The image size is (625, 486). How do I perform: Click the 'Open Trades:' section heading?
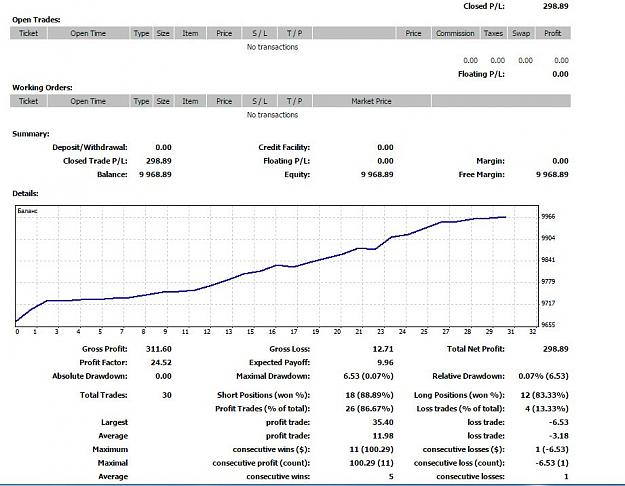[36, 20]
